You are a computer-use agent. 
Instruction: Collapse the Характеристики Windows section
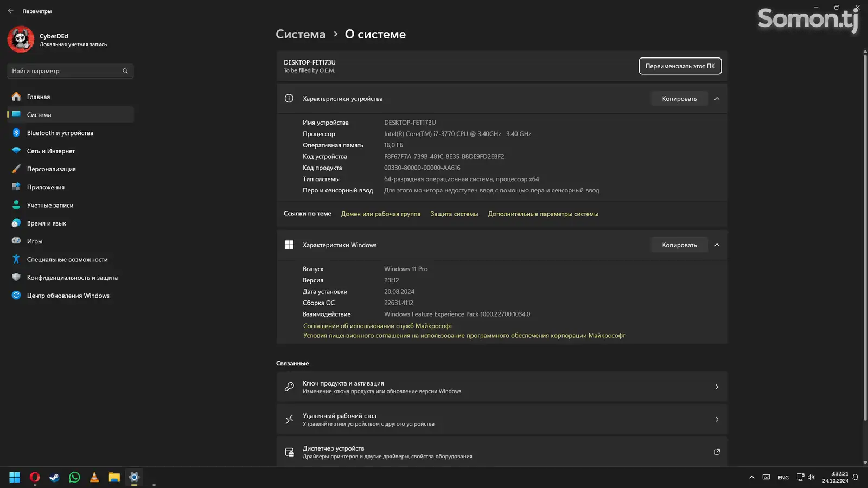[717, 245]
